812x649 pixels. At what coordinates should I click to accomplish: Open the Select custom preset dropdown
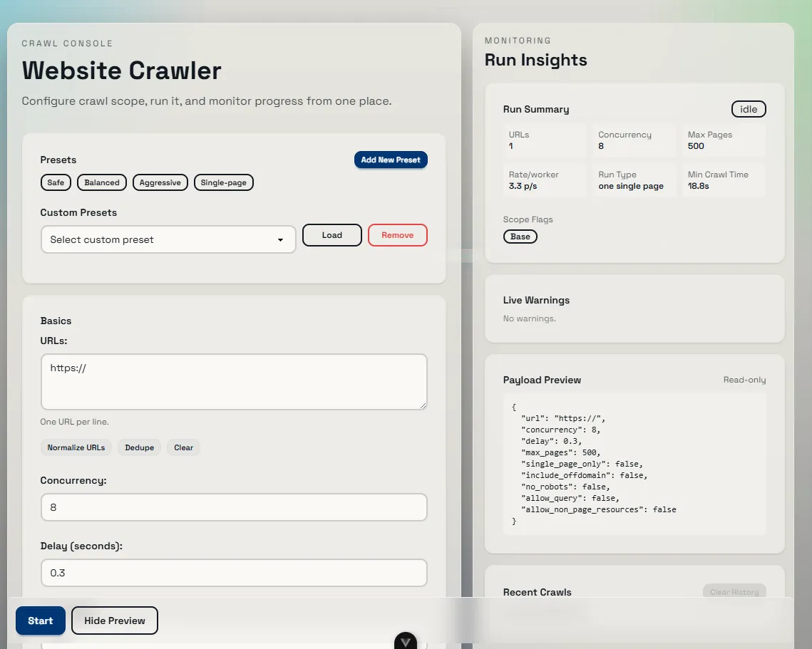[x=168, y=239]
